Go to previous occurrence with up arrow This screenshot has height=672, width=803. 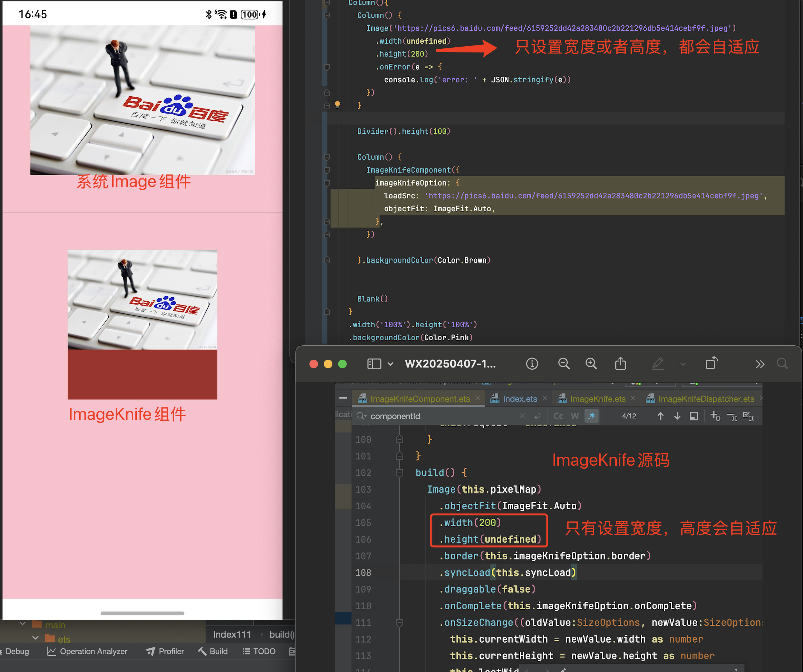tap(660, 416)
